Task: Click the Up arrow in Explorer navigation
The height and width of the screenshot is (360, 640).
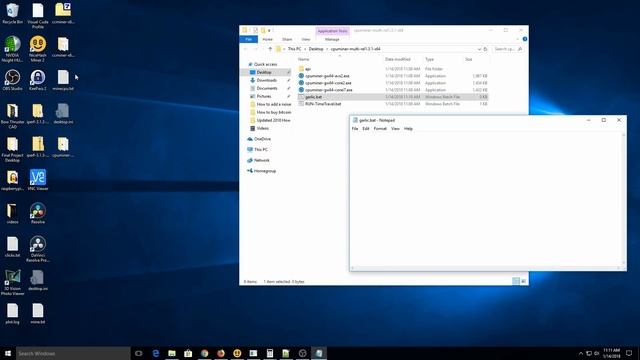Action: [270, 49]
